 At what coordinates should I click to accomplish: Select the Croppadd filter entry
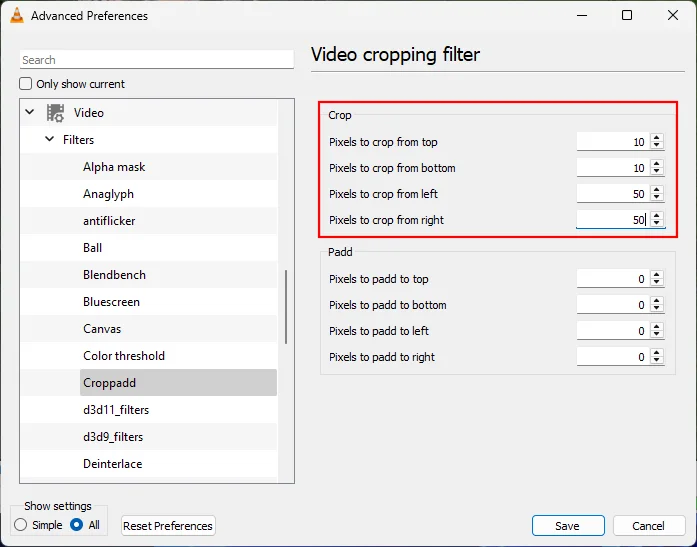coord(178,383)
